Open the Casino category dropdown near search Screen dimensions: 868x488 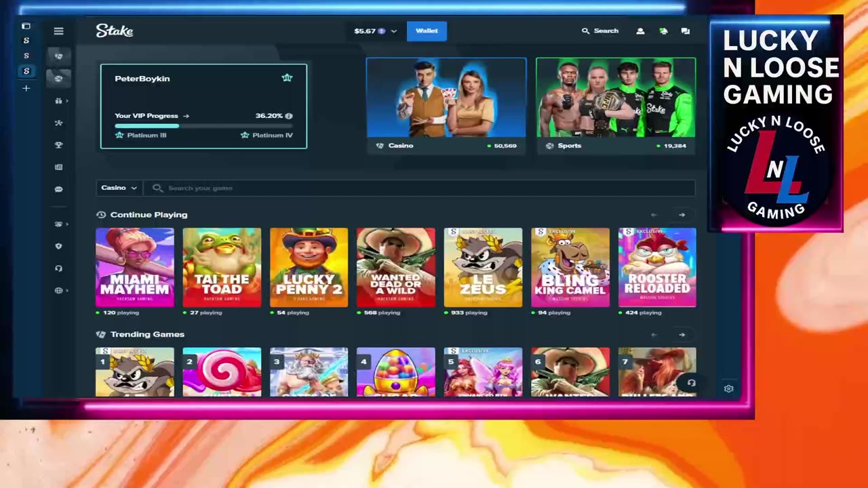click(x=119, y=188)
